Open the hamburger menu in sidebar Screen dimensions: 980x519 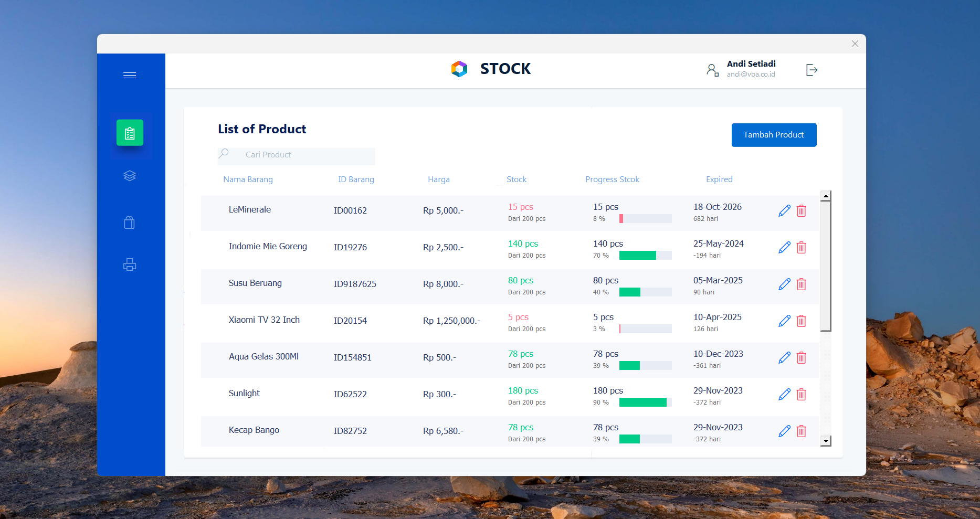(x=130, y=76)
